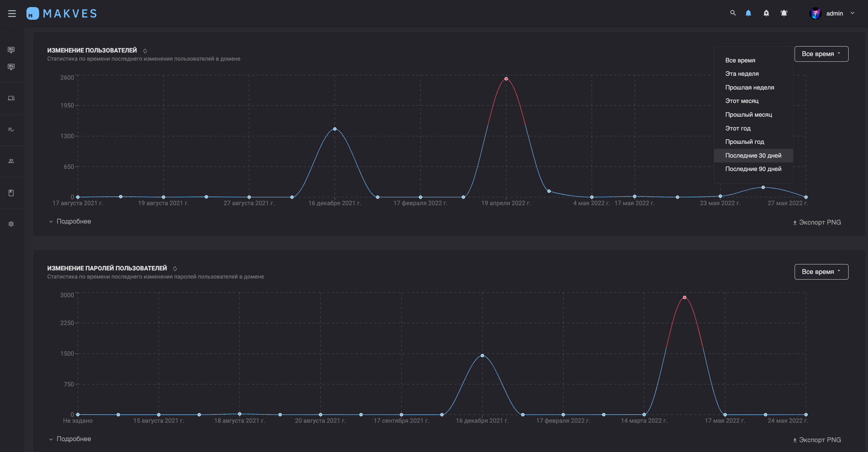Open the checklist tasks sidebar icon

coord(11,129)
